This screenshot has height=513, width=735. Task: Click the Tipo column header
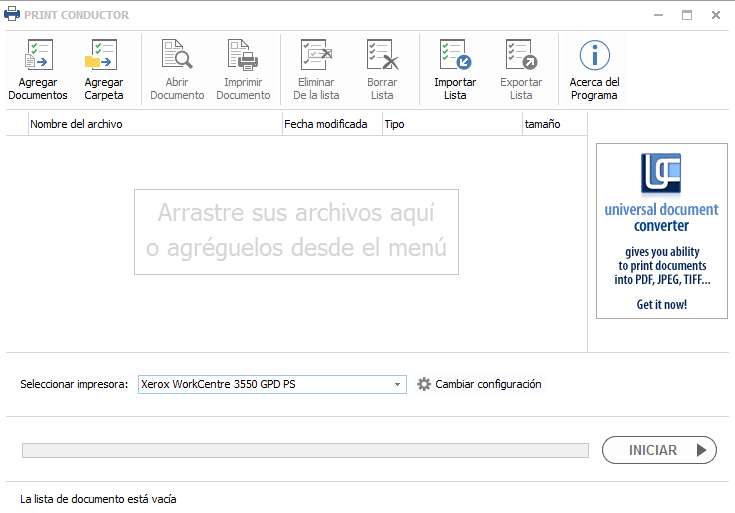click(x=451, y=124)
